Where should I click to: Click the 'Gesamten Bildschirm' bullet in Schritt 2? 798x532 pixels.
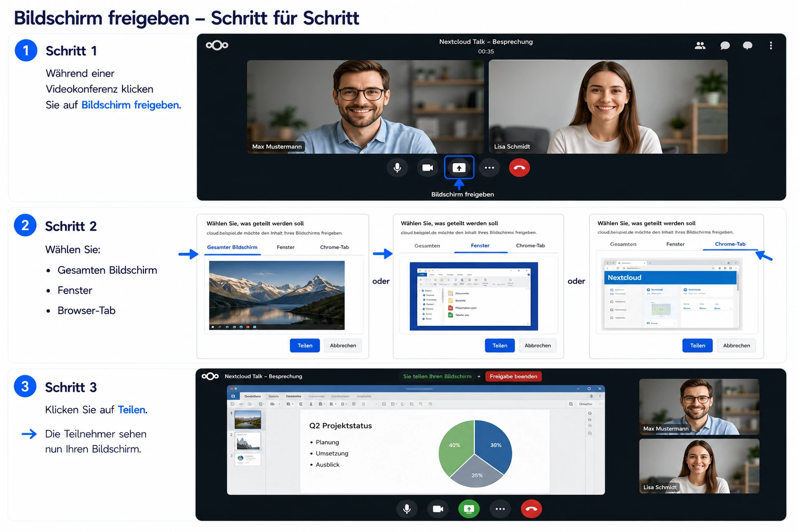coord(107,270)
